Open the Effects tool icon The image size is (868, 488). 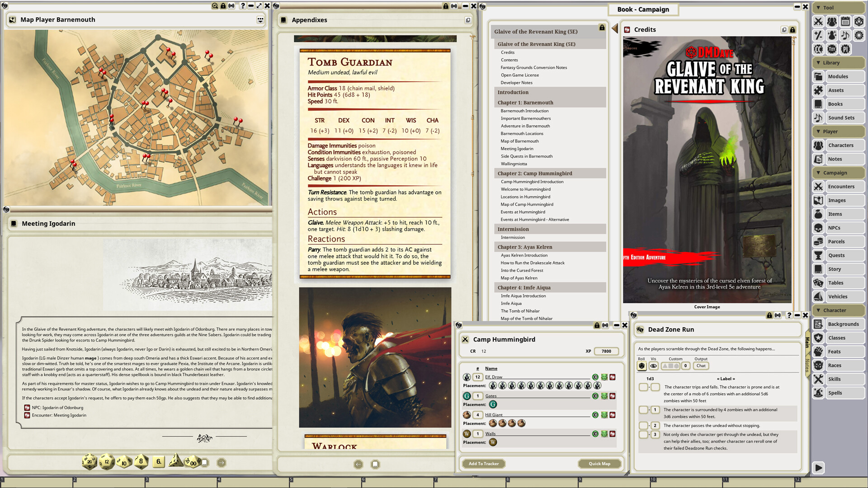point(832,35)
